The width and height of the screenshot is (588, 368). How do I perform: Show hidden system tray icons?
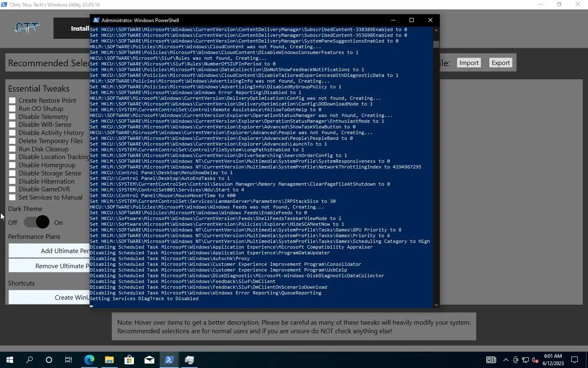point(506,360)
